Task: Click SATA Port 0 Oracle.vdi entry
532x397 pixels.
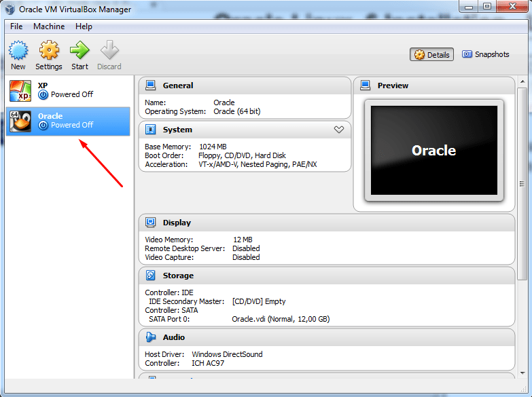Action: (x=281, y=319)
